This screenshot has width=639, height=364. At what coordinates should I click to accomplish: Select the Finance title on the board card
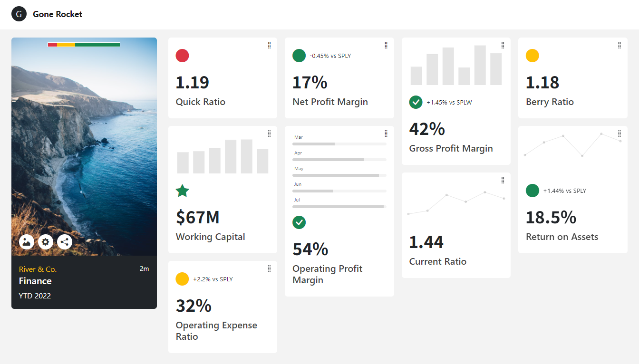coord(35,281)
